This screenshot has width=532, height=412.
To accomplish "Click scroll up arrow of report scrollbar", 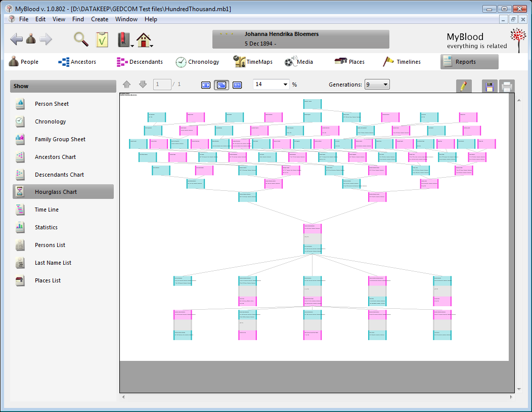I will 519,100.
